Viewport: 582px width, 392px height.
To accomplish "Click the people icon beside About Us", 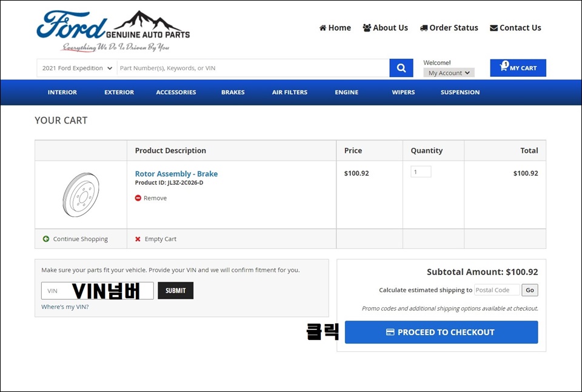I will coord(367,28).
